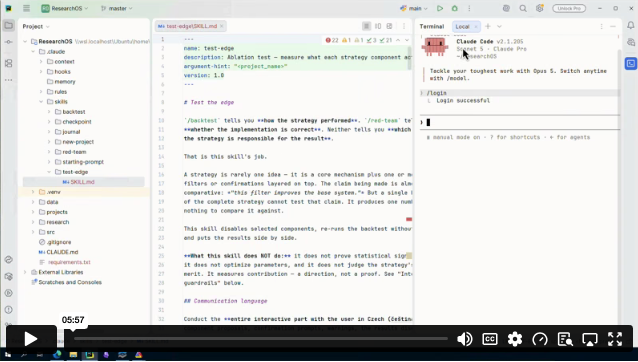Seek along the video progress bar
Viewport: 638px width, 362px height.
tap(260, 338)
